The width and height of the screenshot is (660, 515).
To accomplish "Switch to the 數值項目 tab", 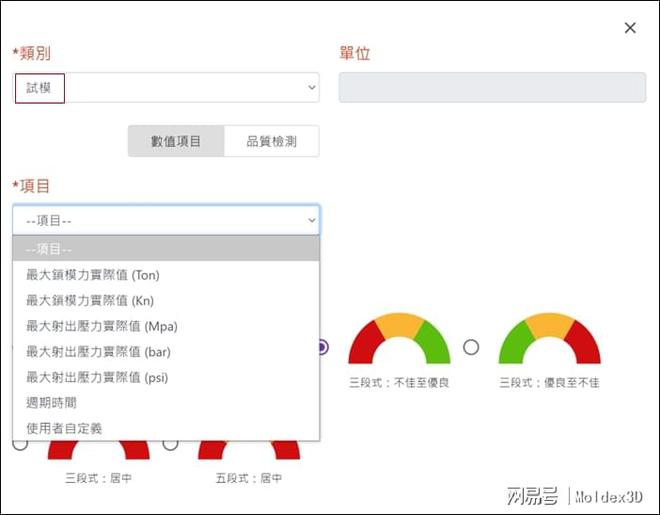I will (176, 141).
